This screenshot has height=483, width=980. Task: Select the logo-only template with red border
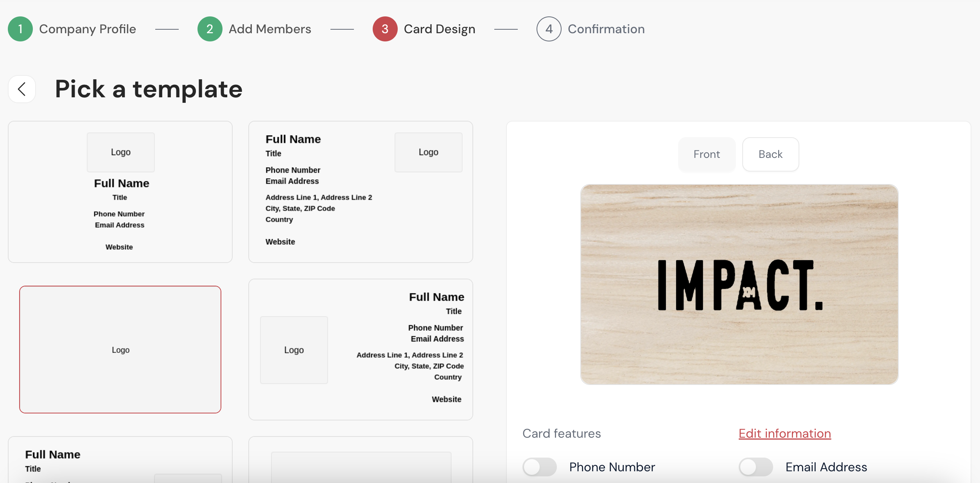[120, 349]
